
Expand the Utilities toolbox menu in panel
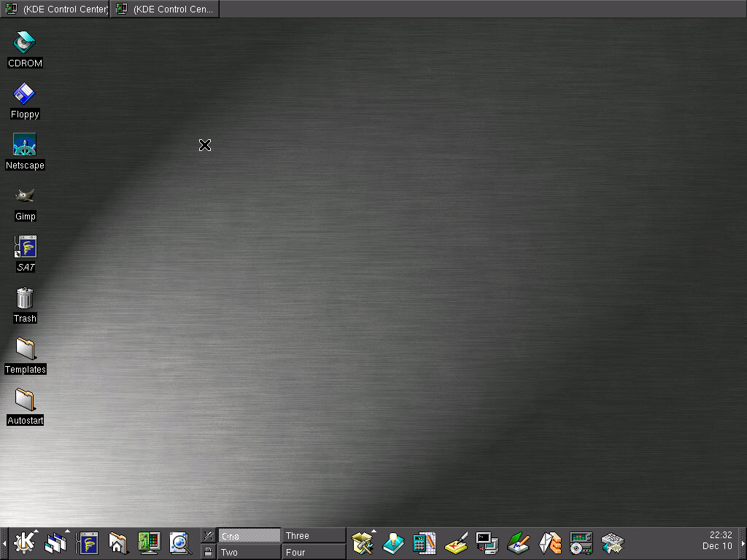pyautogui.click(x=363, y=543)
